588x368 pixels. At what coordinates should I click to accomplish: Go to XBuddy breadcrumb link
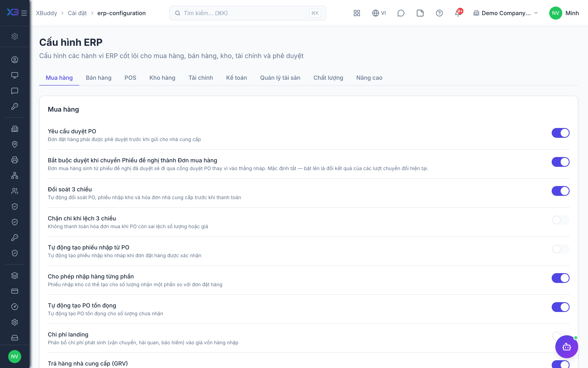click(46, 13)
